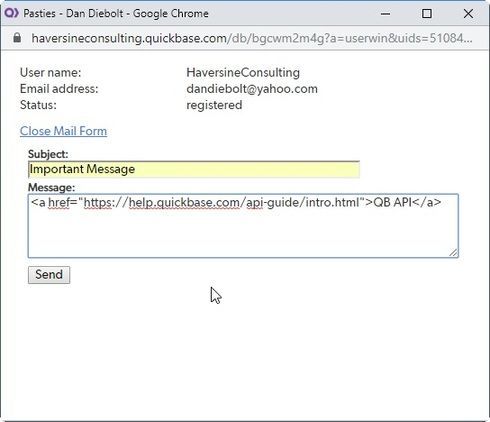Click inside the Message text area
490x422 pixels.
[x=243, y=226]
